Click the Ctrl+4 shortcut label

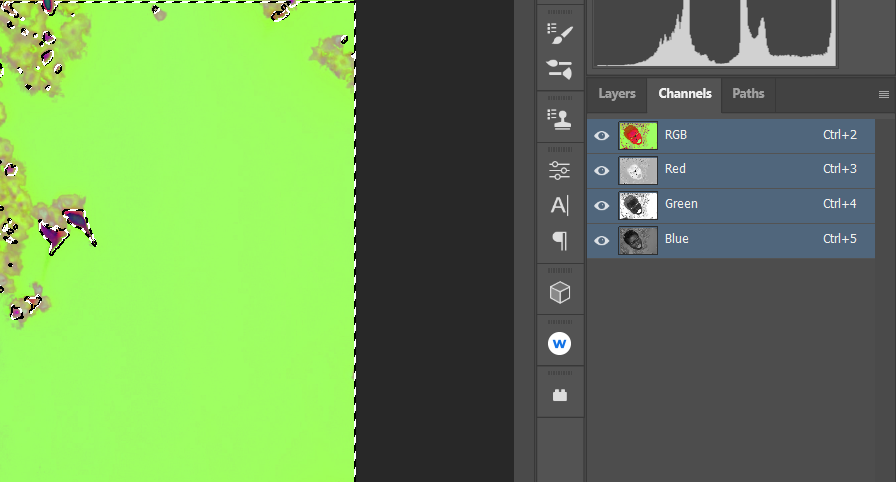[x=839, y=204]
